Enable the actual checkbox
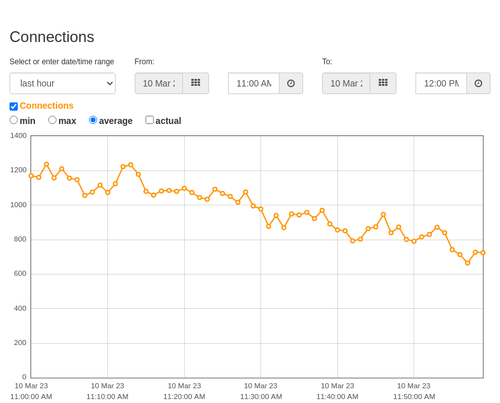Image resolution: width=500 pixels, height=403 pixels. point(150,120)
